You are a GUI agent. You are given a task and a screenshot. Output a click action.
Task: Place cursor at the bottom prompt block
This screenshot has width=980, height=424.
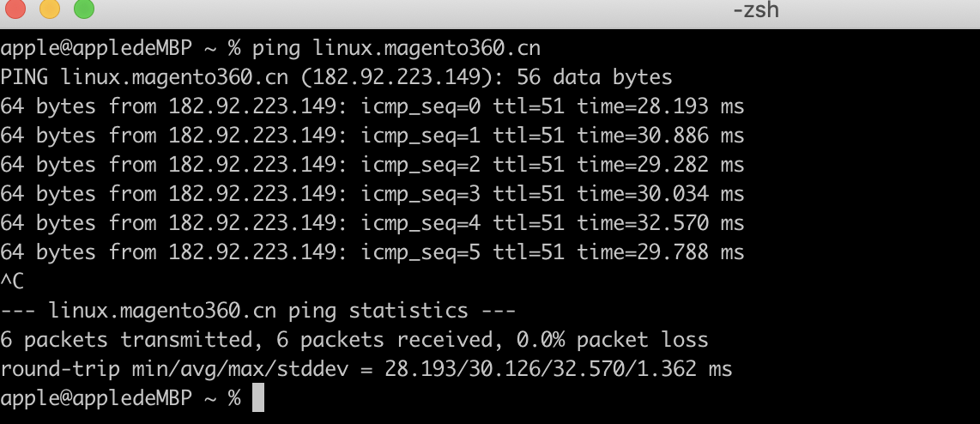point(258,398)
